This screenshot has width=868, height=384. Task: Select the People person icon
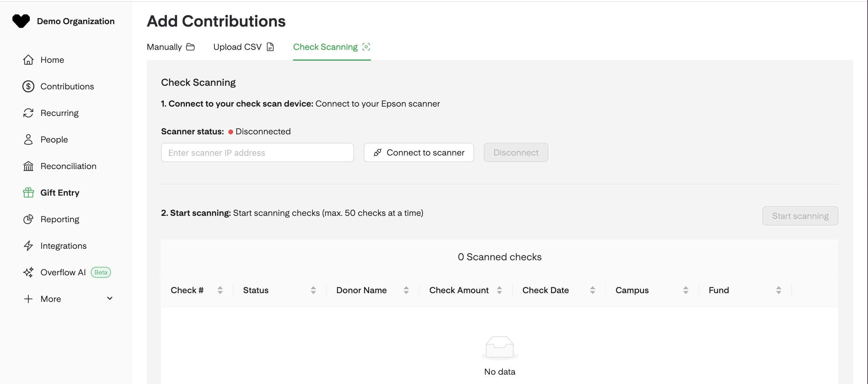[28, 139]
